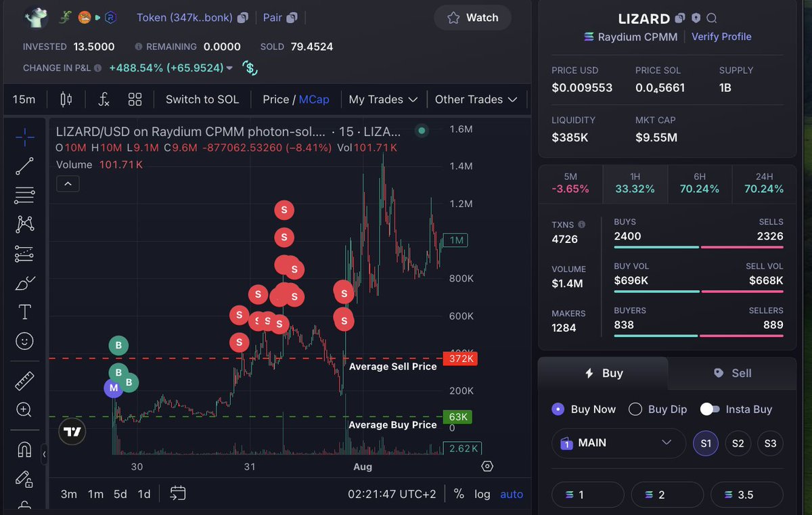The width and height of the screenshot is (812, 515).
Task: Click the TradingView logo on the chart
Action: coord(72,431)
